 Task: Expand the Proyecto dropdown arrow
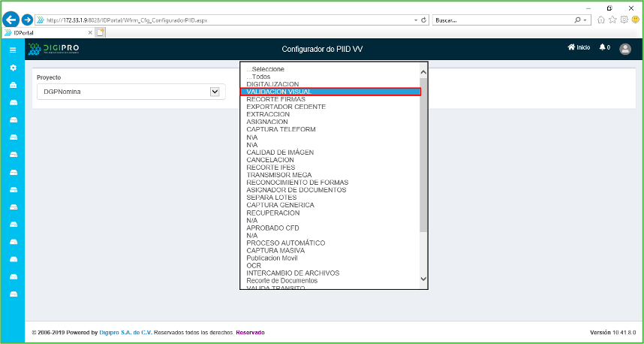click(215, 92)
